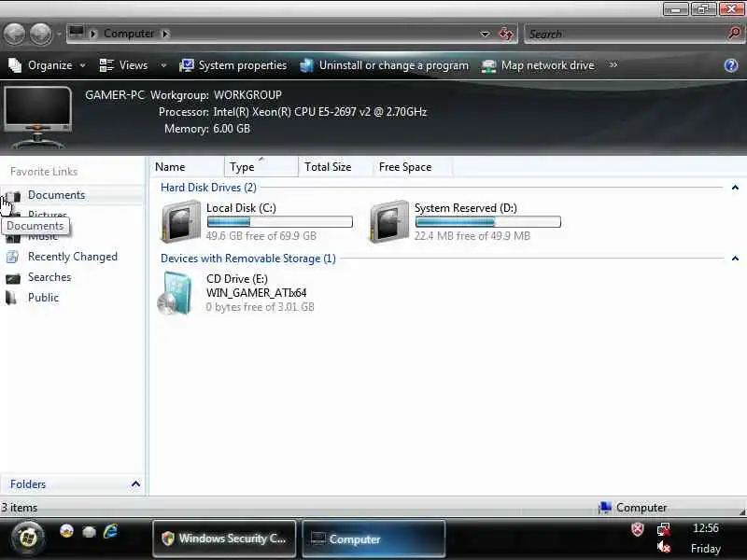Click Recently Changed icon
This screenshot has width=747, height=560.
coord(12,257)
